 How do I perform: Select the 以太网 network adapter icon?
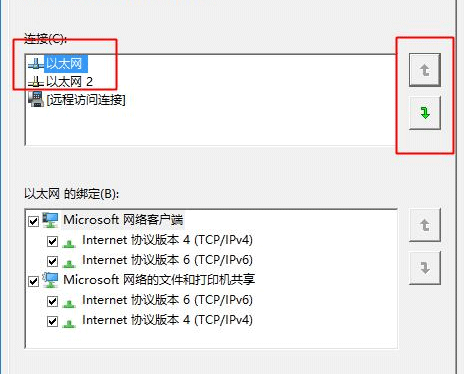[x=36, y=63]
